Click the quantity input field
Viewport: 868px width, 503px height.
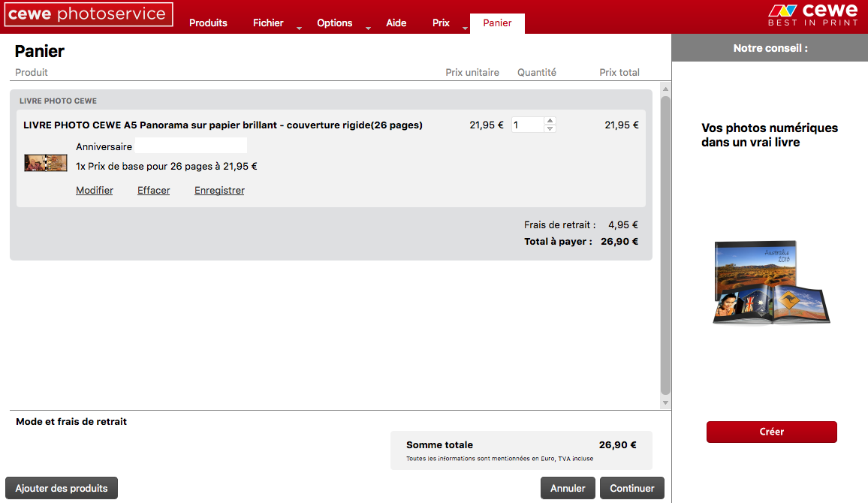pyautogui.click(x=528, y=125)
